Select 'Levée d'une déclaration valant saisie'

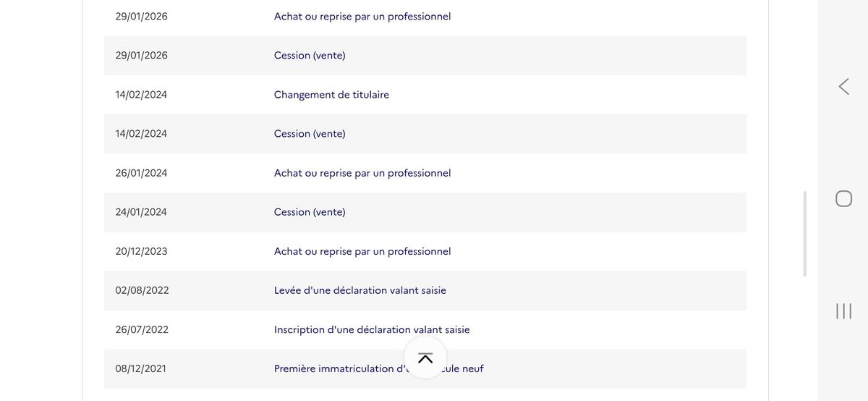click(x=359, y=290)
